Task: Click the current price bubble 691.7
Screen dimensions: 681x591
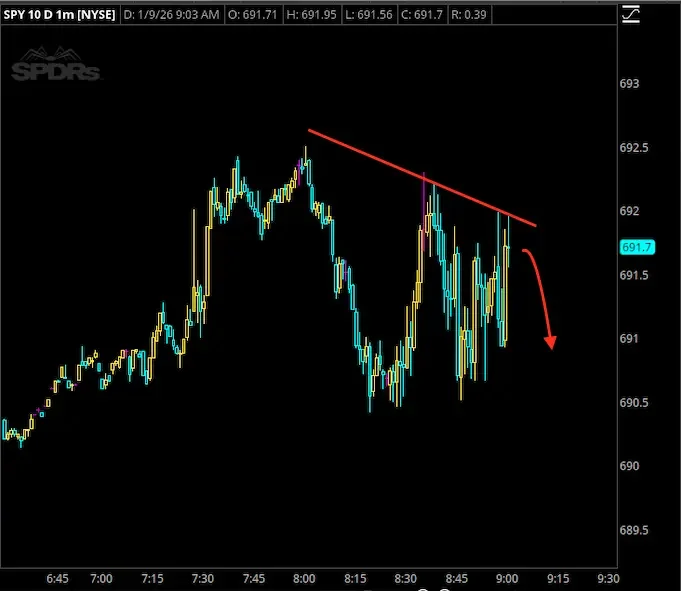Action: point(637,248)
